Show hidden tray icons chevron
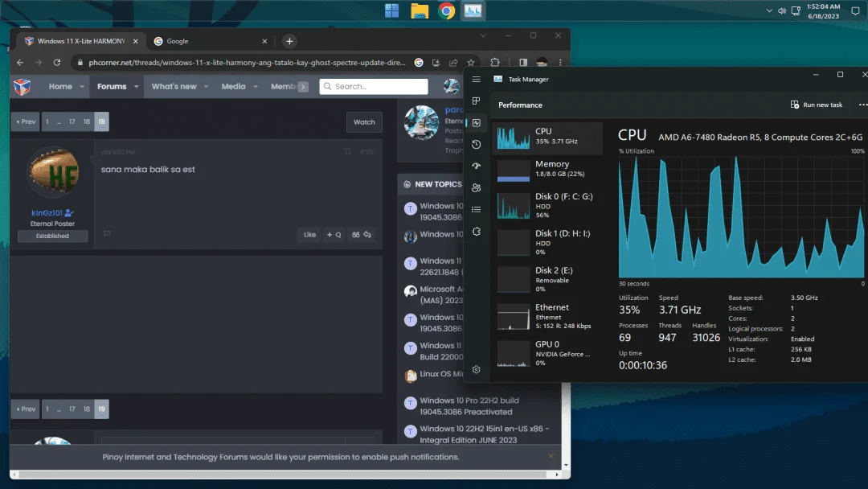 click(769, 10)
